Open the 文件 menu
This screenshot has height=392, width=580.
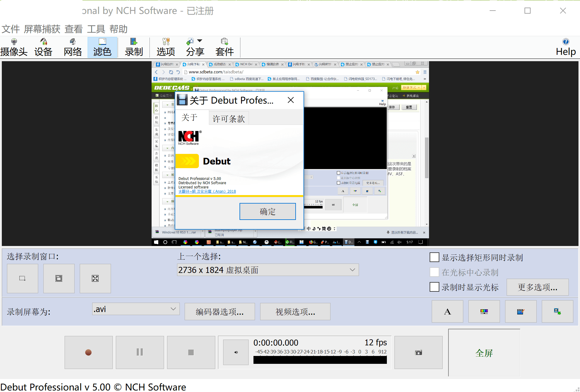(x=11, y=29)
